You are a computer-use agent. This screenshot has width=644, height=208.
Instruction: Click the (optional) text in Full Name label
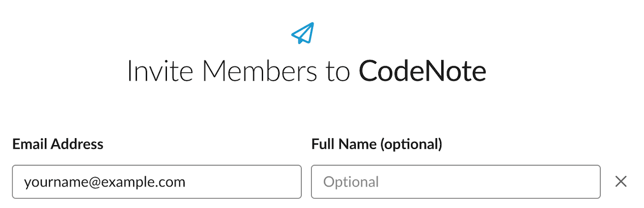[x=412, y=145]
